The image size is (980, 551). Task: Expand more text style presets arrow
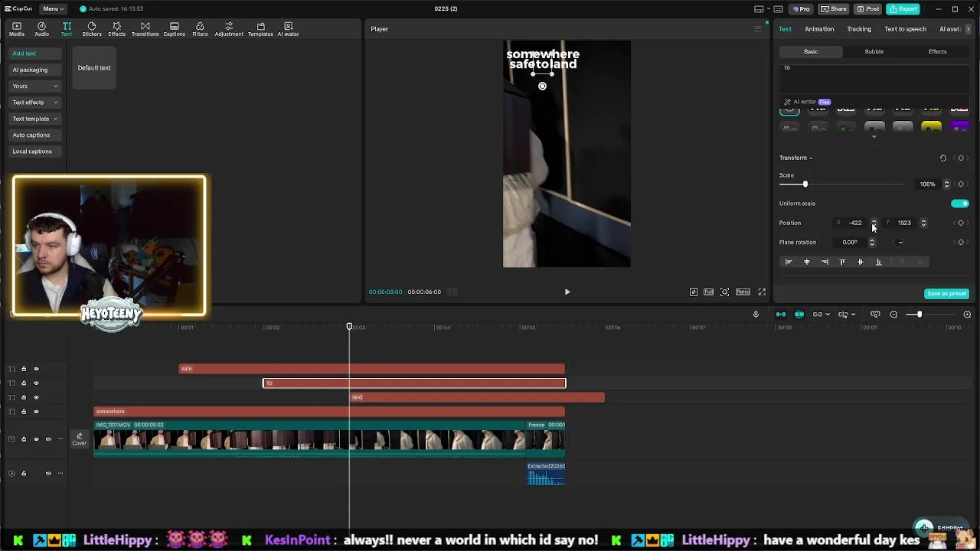pyautogui.click(x=874, y=137)
